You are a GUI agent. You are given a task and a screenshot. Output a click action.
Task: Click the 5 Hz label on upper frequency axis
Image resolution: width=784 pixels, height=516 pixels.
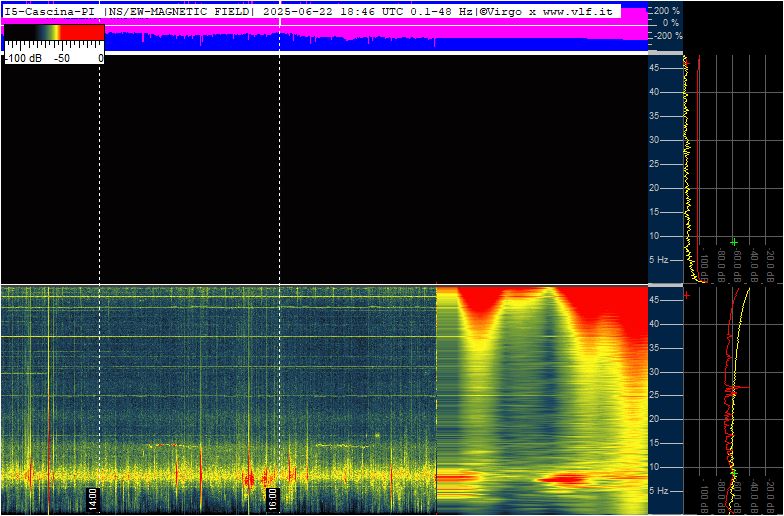[x=659, y=260]
